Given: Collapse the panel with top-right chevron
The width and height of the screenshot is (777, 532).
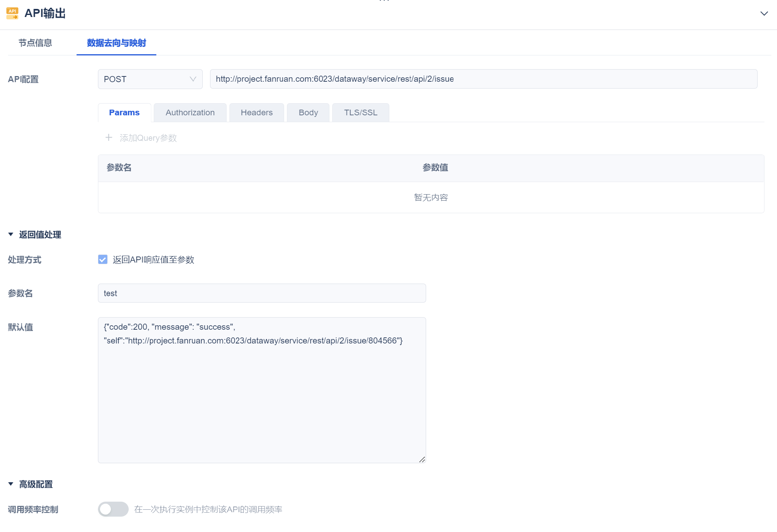Looking at the screenshot, I should tap(764, 13).
